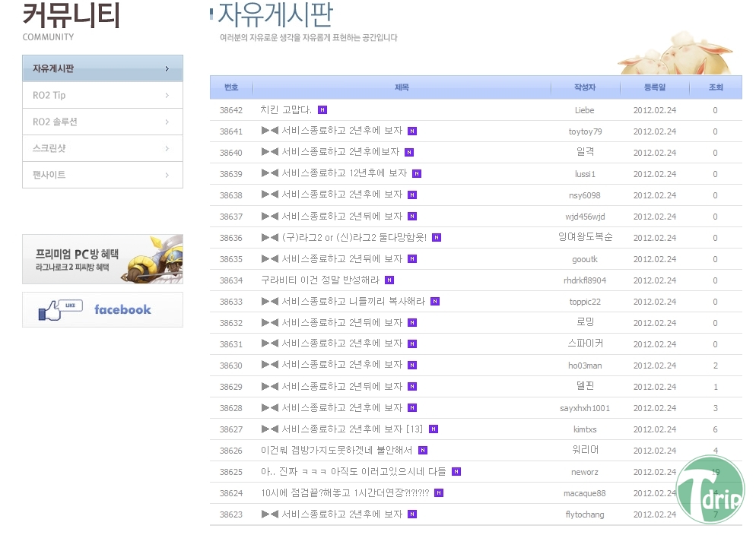Click the 제목 column header
756x535 pixels.
point(402,87)
